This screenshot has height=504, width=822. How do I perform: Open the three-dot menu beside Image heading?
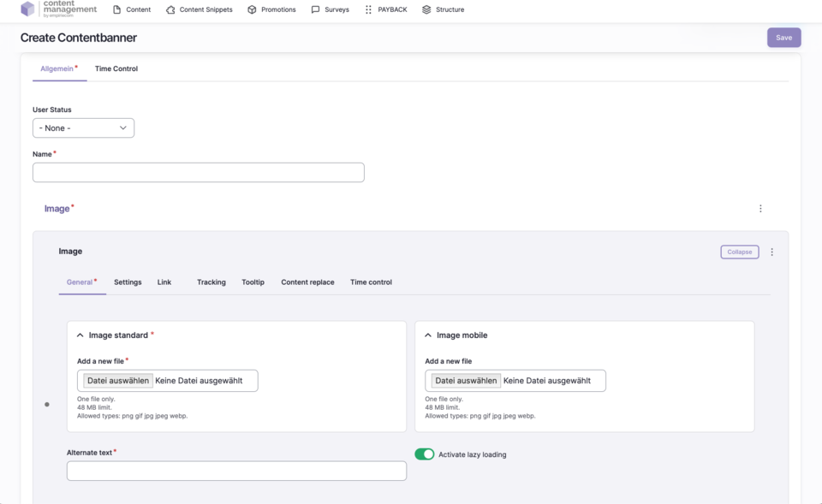click(x=760, y=208)
